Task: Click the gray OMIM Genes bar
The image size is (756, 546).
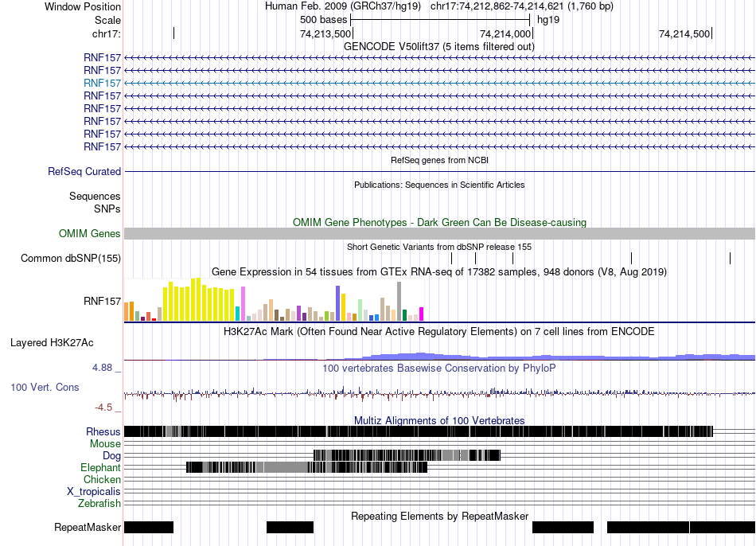Action: point(440,233)
